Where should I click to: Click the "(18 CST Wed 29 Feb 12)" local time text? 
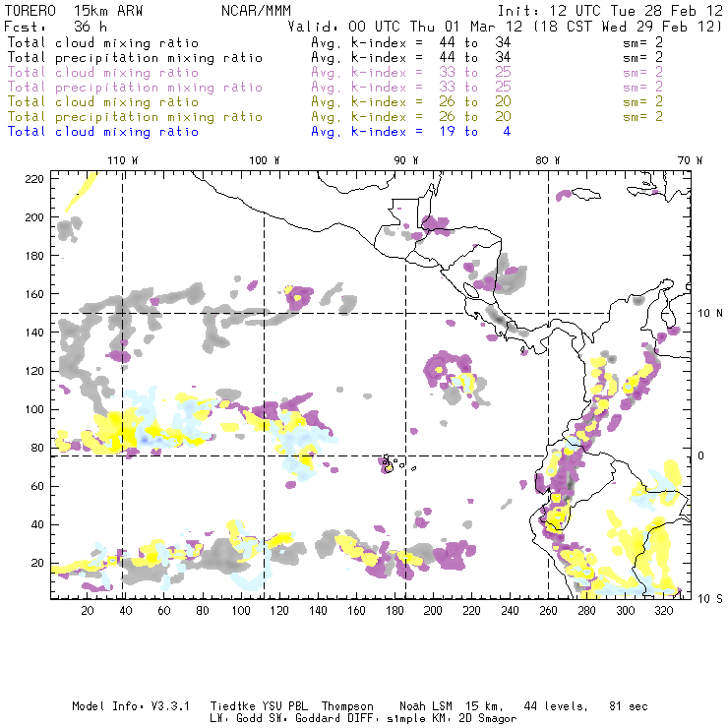pos(627,27)
